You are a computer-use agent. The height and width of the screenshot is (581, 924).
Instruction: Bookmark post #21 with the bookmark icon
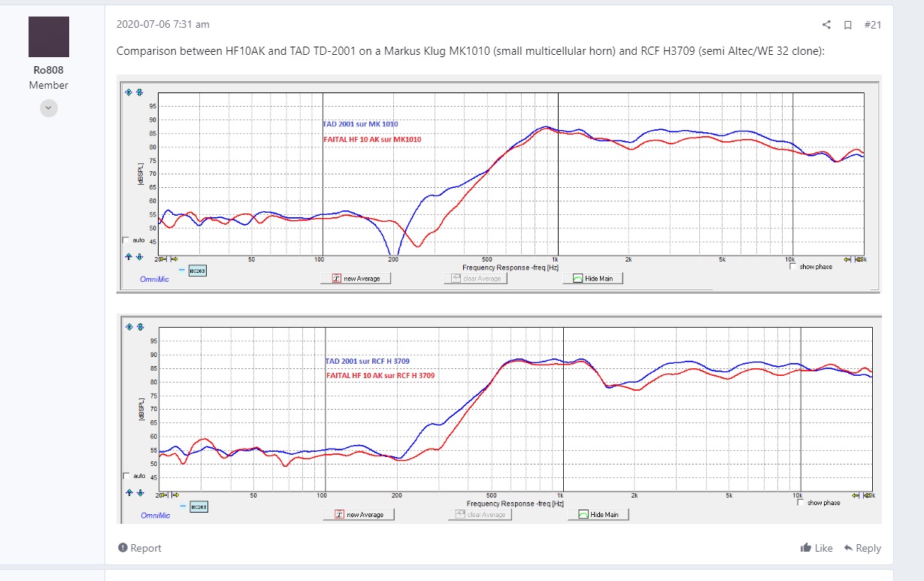(847, 25)
